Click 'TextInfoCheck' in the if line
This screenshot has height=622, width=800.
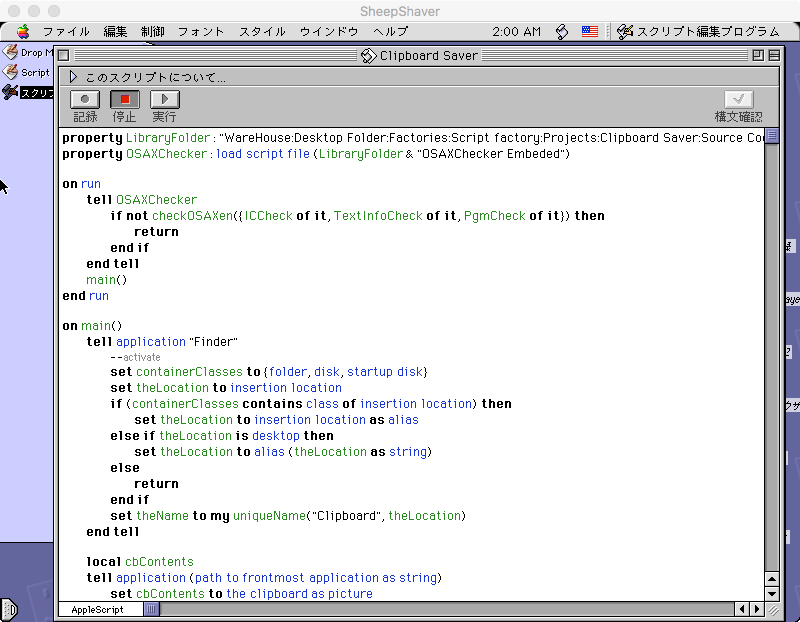[378, 216]
